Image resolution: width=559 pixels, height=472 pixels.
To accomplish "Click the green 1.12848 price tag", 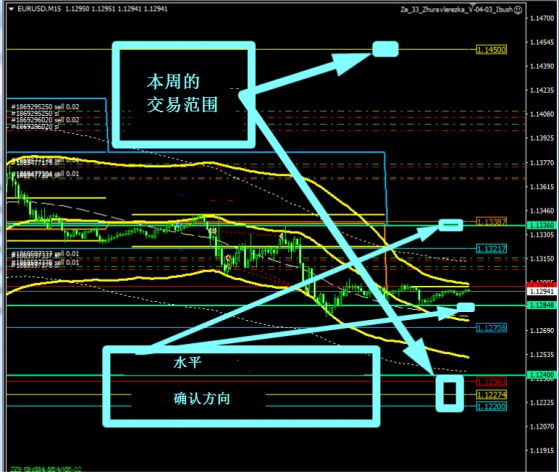I will 541,305.
